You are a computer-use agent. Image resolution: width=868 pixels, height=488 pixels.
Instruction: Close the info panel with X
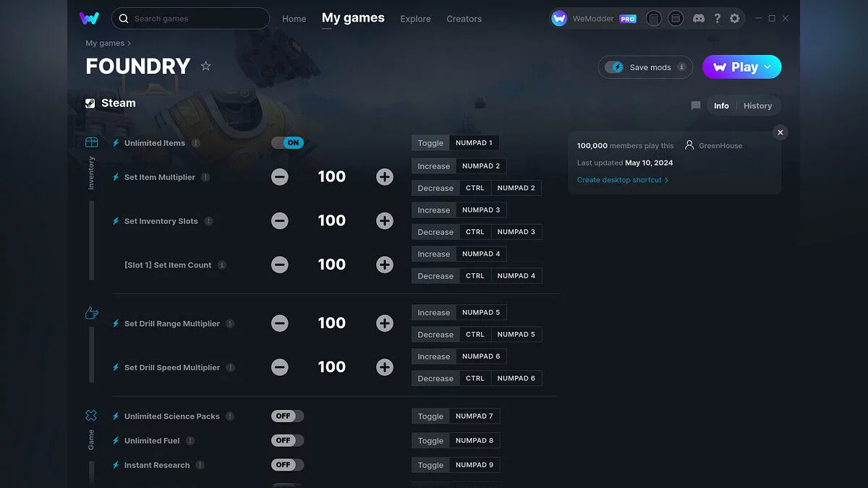coord(780,132)
